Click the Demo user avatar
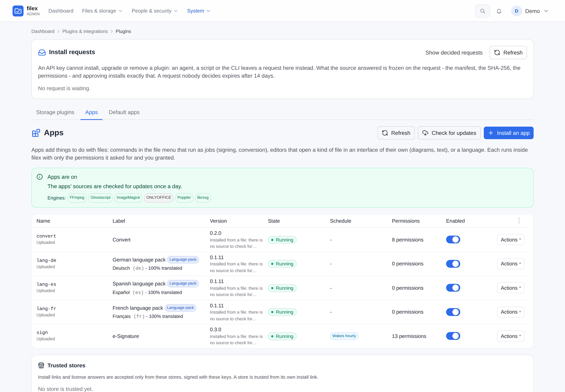 (516, 11)
